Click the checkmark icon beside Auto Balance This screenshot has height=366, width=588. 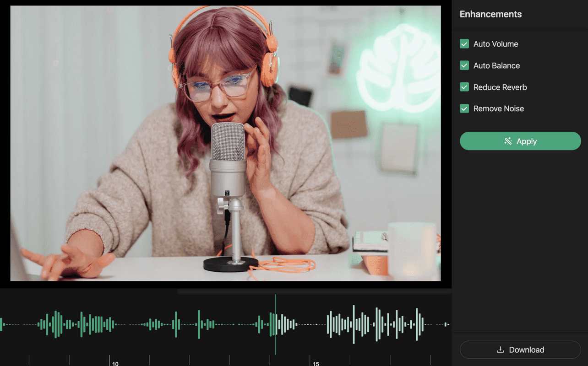click(x=464, y=65)
